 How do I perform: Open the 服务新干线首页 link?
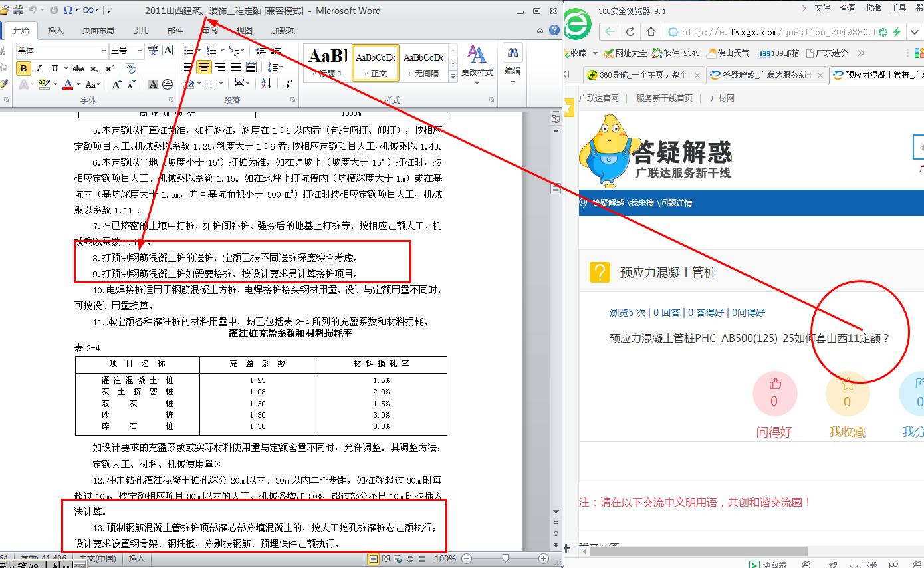click(664, 98)
